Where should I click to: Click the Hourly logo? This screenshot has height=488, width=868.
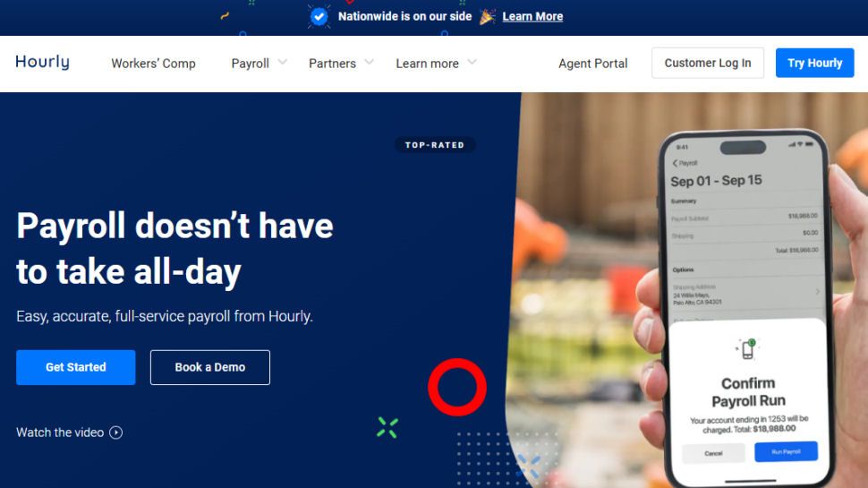point(43,62)
